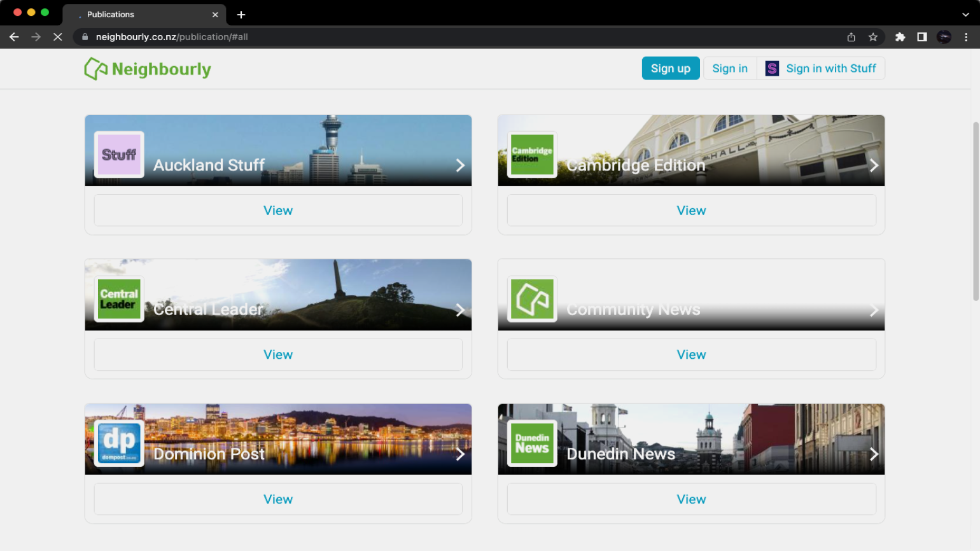
Task: Expand Auckland Stuff with its chevron
Action: (x=460, y=165)
